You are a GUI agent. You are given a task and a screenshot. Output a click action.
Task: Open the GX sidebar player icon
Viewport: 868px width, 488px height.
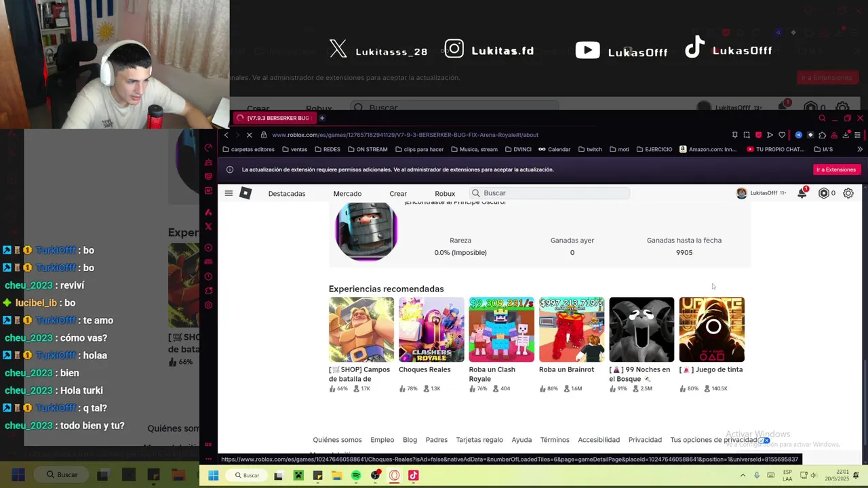[x=209, y=247]
